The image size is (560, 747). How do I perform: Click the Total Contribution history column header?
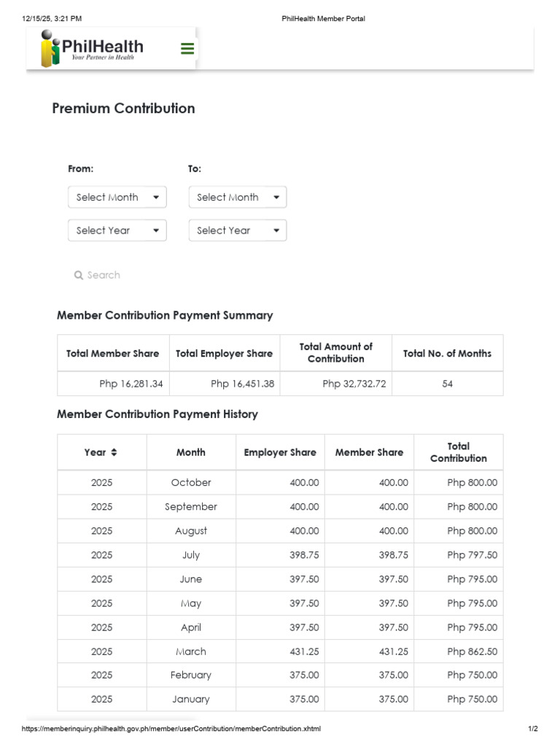click(459, 452)
